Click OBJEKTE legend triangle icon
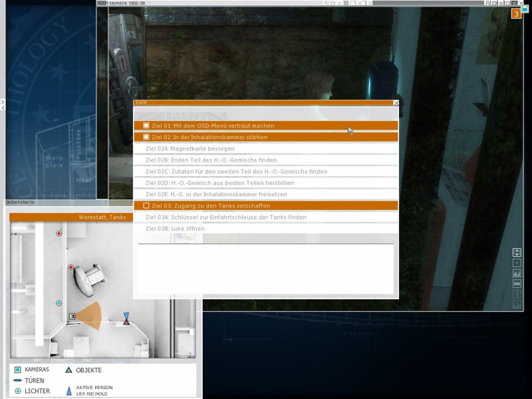The height and width of the screenshot is (399, 532). 69,370
